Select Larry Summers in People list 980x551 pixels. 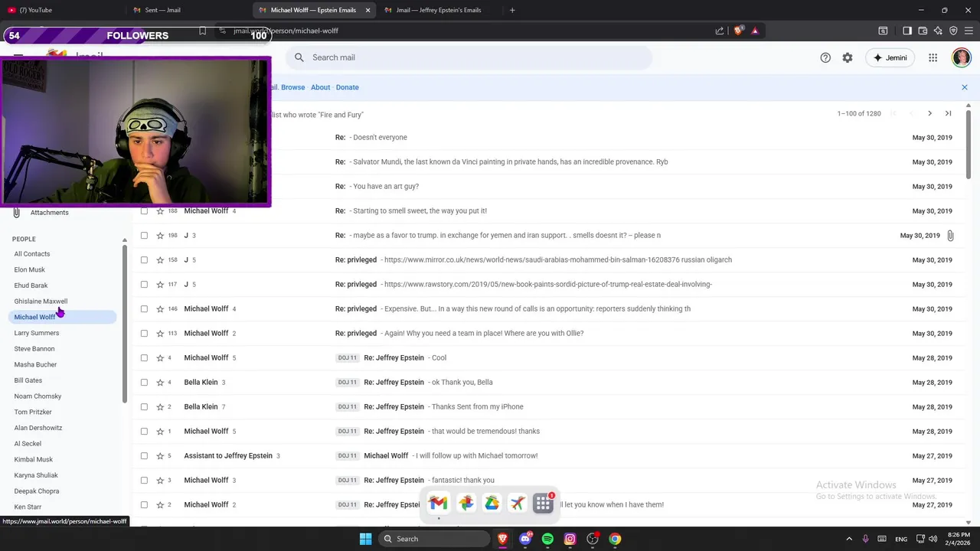37,333
